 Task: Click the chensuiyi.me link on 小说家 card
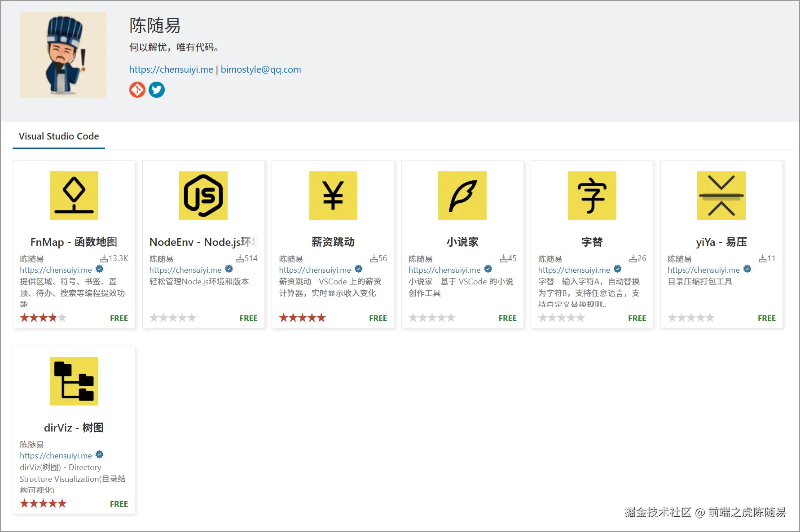click(444, 270)
